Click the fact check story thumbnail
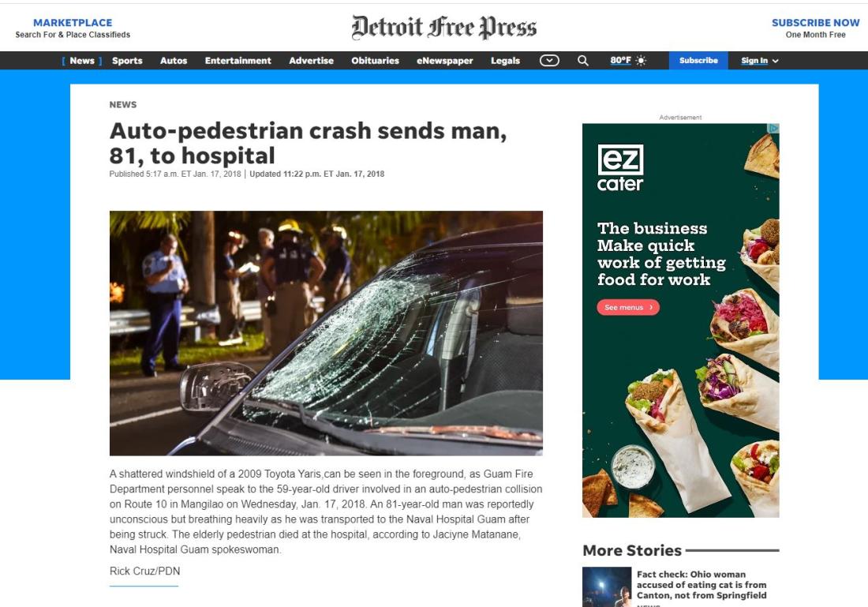This screenshot has height=607, width=868. pyautogui.click(x=607, y=586)
